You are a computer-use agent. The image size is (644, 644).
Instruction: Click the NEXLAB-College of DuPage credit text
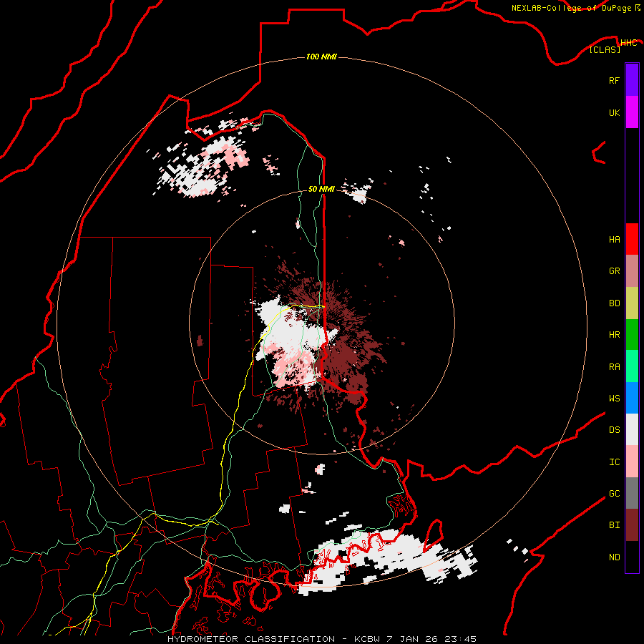[571, 8]
